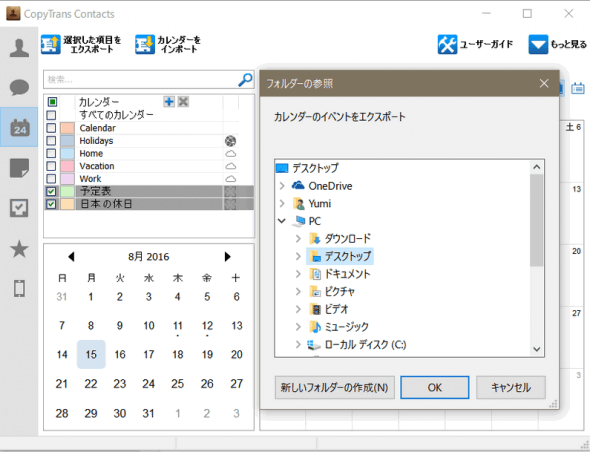This screenshot has height=452, width=590.
Task: Select date 15 in mini calendar
Action: click(91, 354)
